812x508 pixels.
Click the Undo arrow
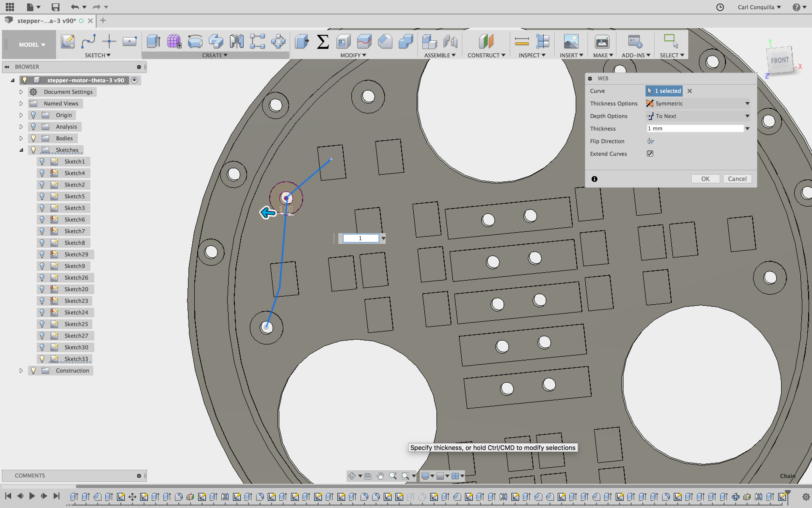coord(75,7)
